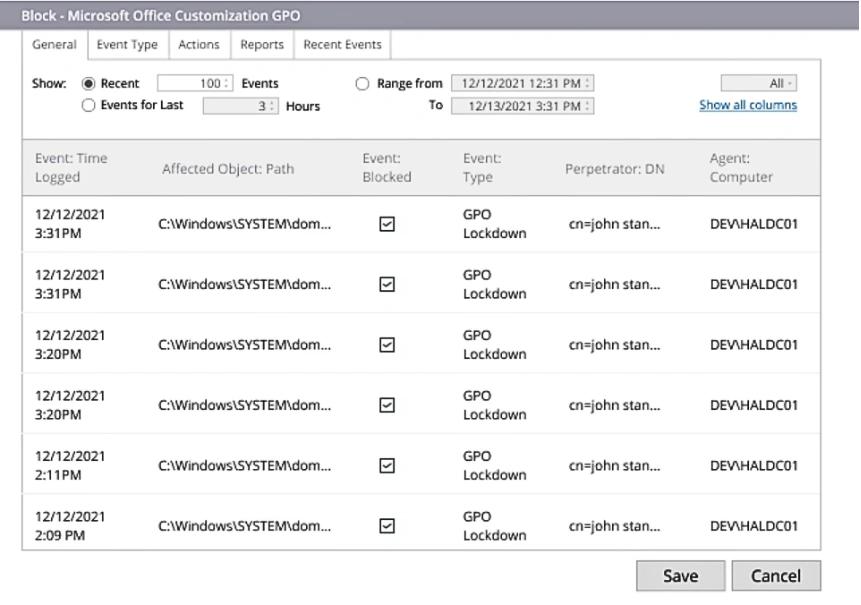Select the time cell 12/12/2021 2:11PM
The image size is (861, 605).
pos(70,466)
